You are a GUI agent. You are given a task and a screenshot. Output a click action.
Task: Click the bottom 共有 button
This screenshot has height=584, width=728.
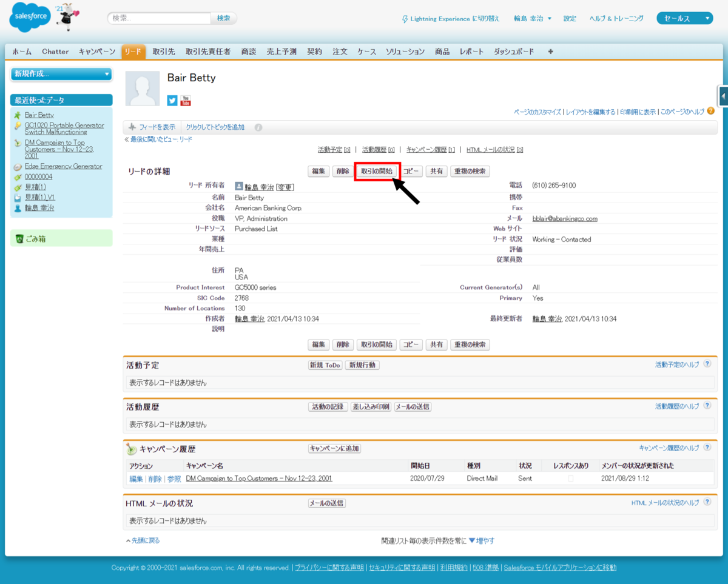tap(436, 344)
